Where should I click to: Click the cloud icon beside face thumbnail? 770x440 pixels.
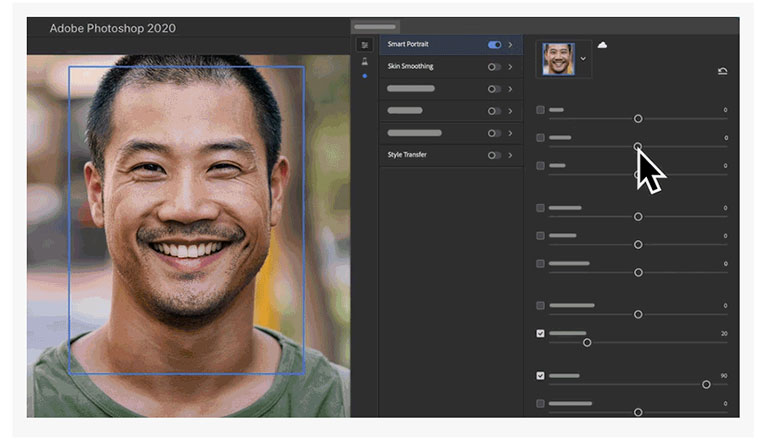click(602, 45)
